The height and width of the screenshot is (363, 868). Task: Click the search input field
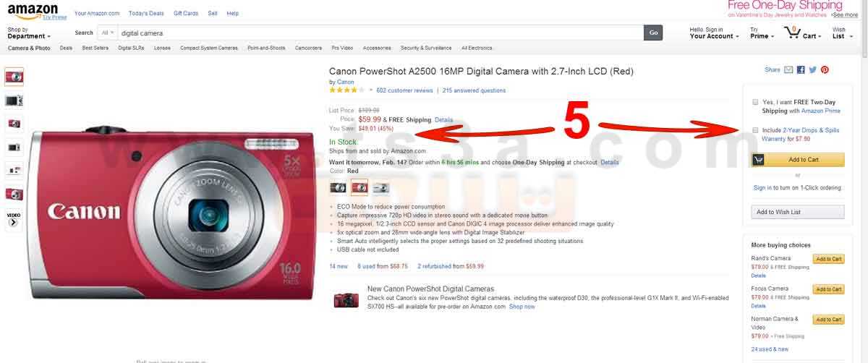(x=381, y=33)
